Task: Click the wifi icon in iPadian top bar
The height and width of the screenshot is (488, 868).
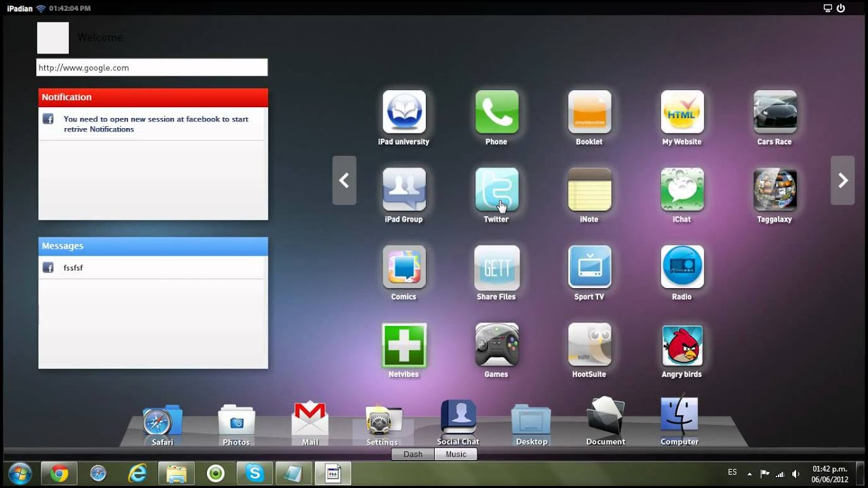Action: click(x=41, y=8)
